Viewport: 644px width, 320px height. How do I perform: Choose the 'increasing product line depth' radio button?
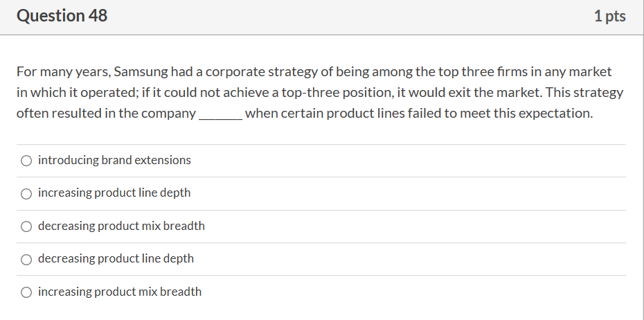[x=26, y=193]
